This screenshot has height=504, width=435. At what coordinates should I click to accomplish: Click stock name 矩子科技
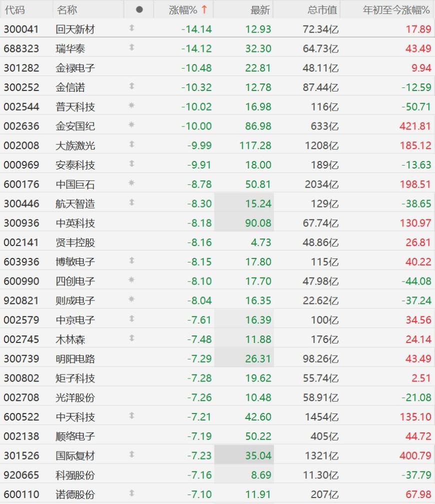pos(75,378)
